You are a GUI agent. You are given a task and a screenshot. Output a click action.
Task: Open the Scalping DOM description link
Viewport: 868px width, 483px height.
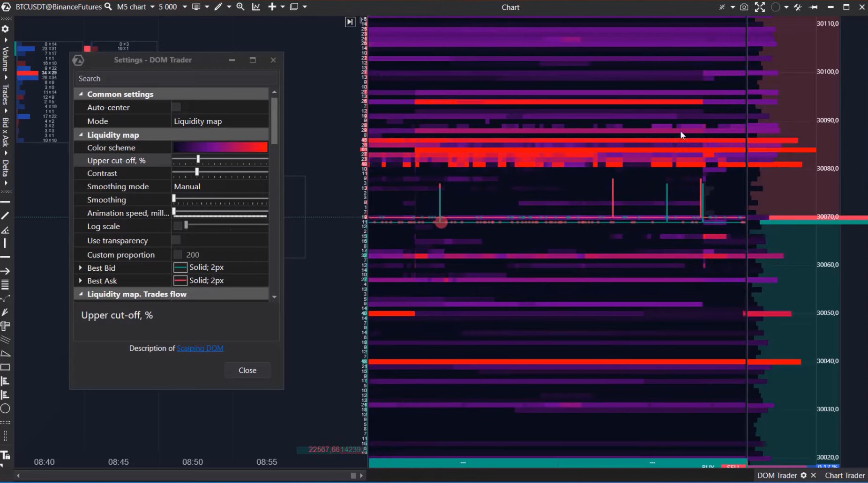(x=200, y=348)
